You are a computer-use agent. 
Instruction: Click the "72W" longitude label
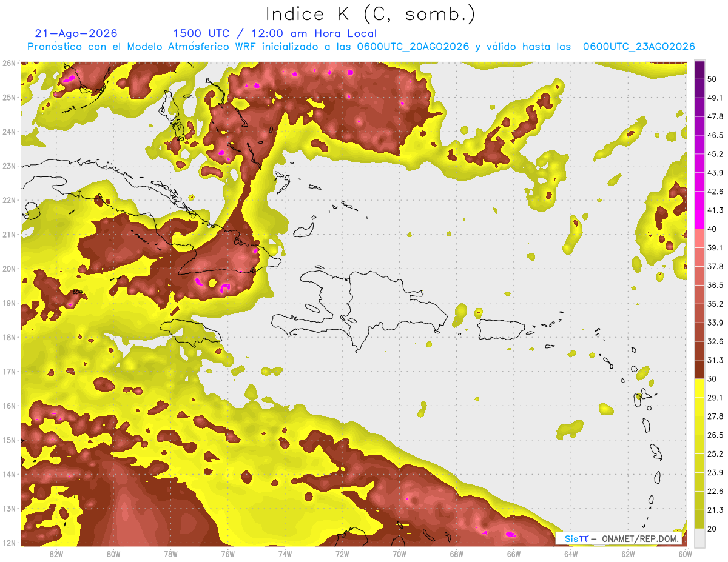click(x=342, y=554)
